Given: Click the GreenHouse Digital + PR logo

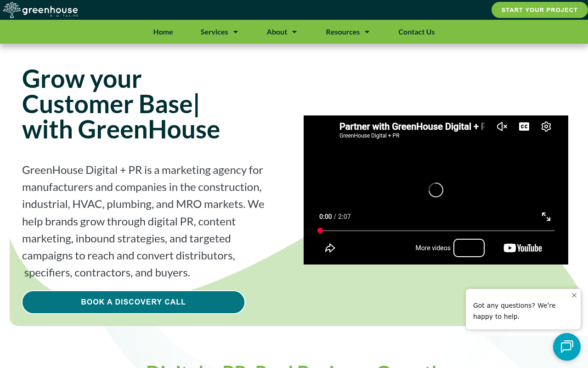Looking at the screenshot, I should tap(40, 10).
